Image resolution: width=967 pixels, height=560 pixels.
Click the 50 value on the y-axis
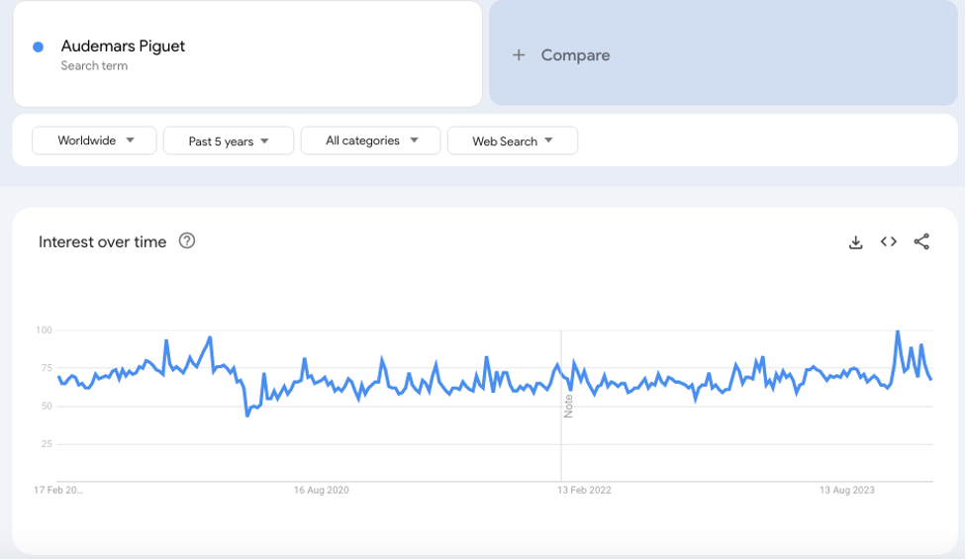pos(47,406)
